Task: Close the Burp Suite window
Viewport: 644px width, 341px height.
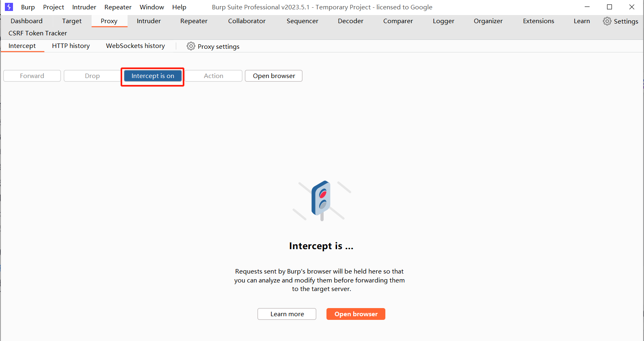Action: 632,7
